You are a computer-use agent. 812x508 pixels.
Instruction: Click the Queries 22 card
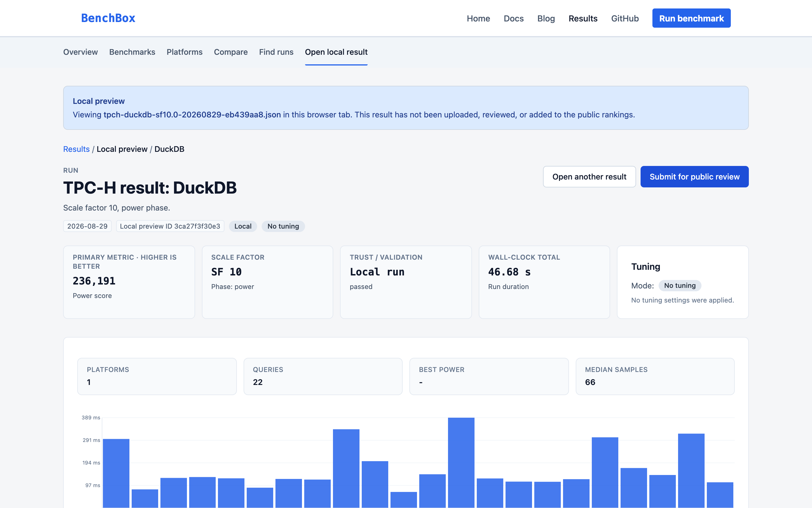(x=323, y=376)
